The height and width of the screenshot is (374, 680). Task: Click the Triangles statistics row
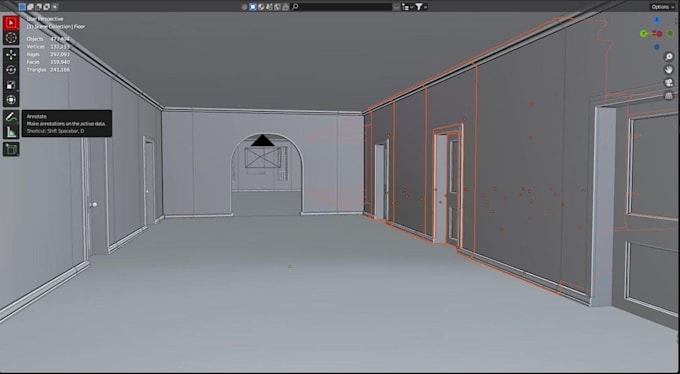pos(48,70)
